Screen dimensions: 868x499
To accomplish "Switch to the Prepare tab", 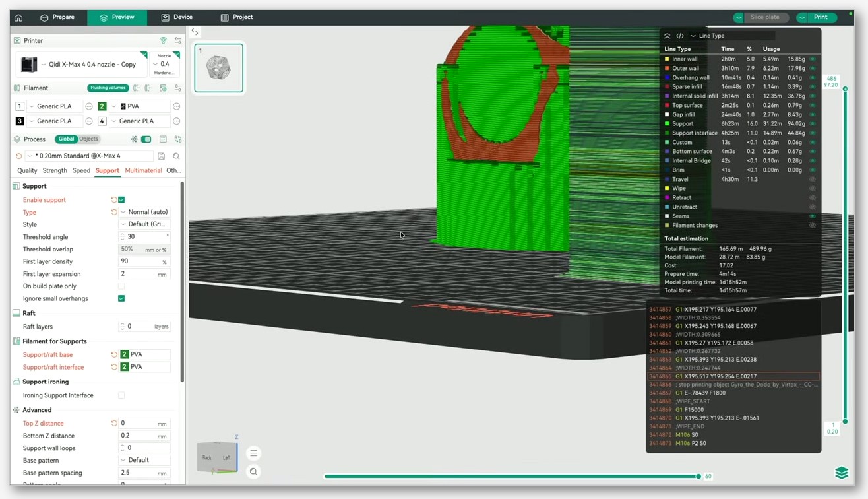I will pyautogui.click(x=57, y=17).
